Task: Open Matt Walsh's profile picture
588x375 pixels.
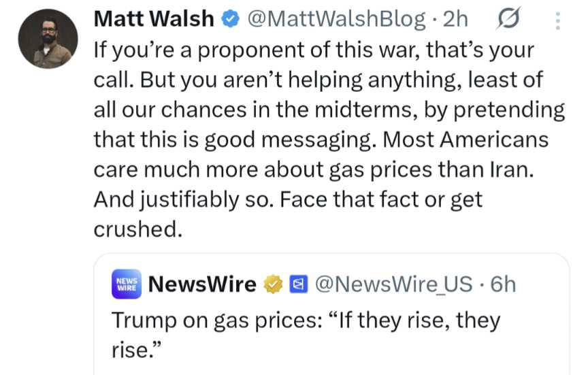Action: click(x=48, y=40)
